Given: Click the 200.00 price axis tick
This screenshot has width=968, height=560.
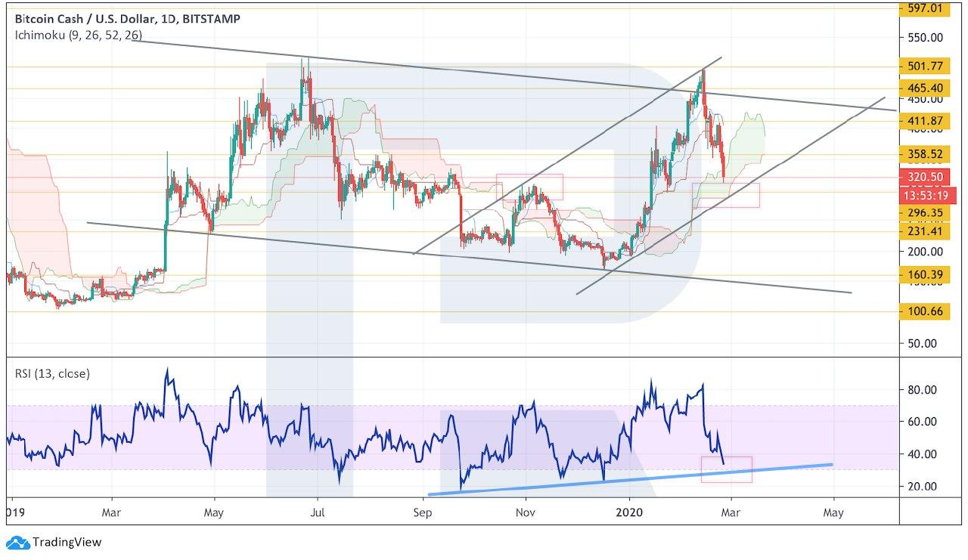Looking at the screenshot, I should [924, 252].
